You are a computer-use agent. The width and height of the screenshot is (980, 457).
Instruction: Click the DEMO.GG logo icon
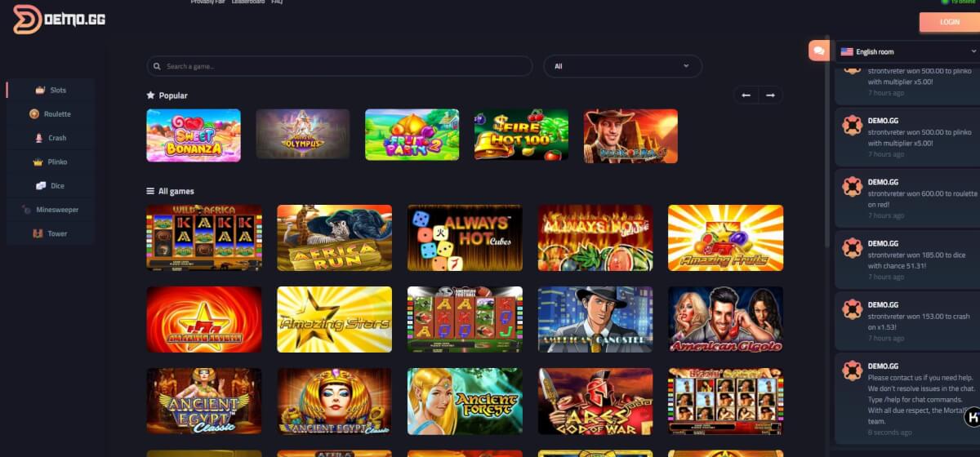coord(27,19)
